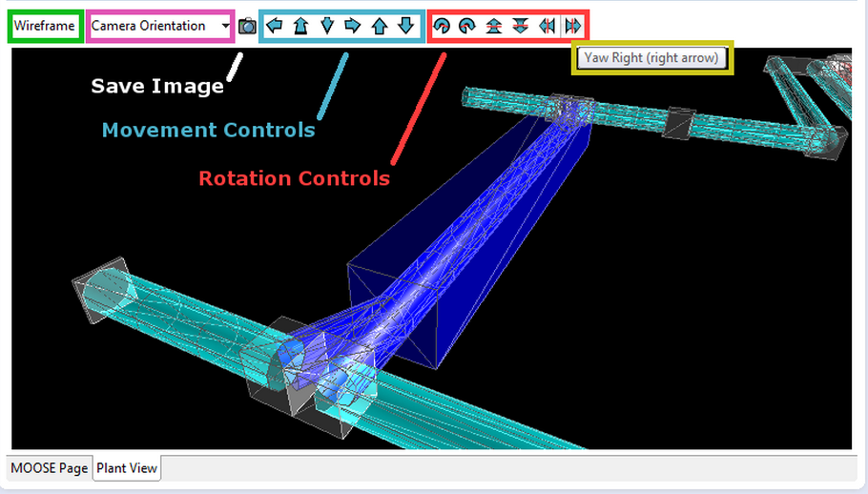Screen dimensions: 868x494
Task: Move camera right with the right arrow icon
Action: [353, 26]
